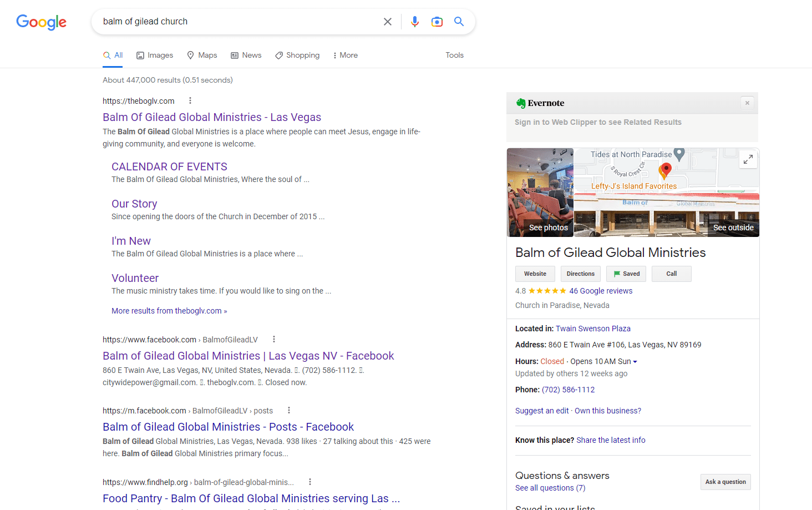View See photos thumbnail
The height and width of the screenshot is (510, 812).
540,193
